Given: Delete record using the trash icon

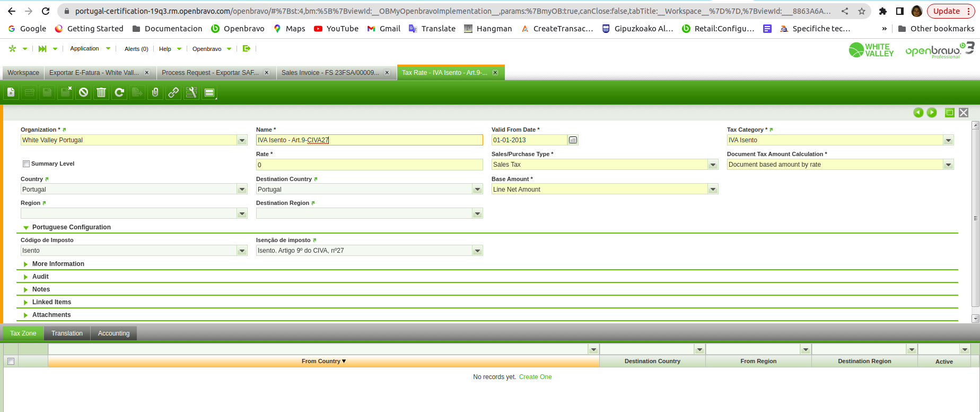Looking at the screenshot, I should tap(101, 93).
